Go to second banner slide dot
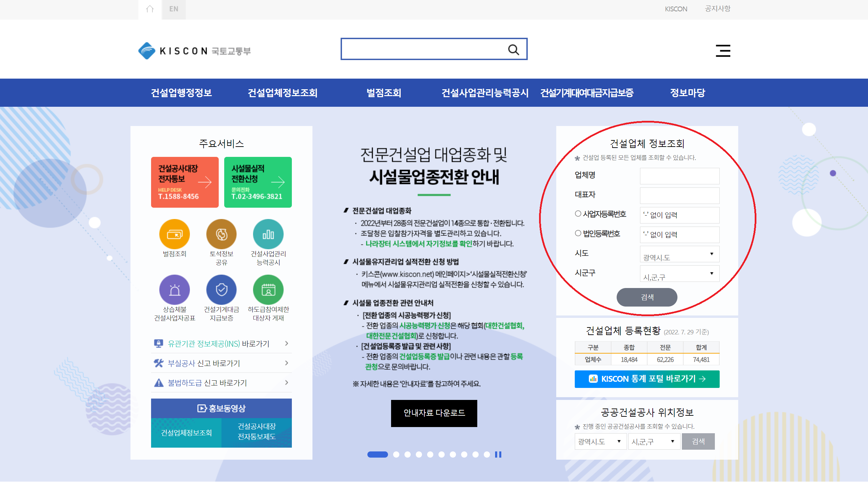868x483 pixels. [396, 455]
